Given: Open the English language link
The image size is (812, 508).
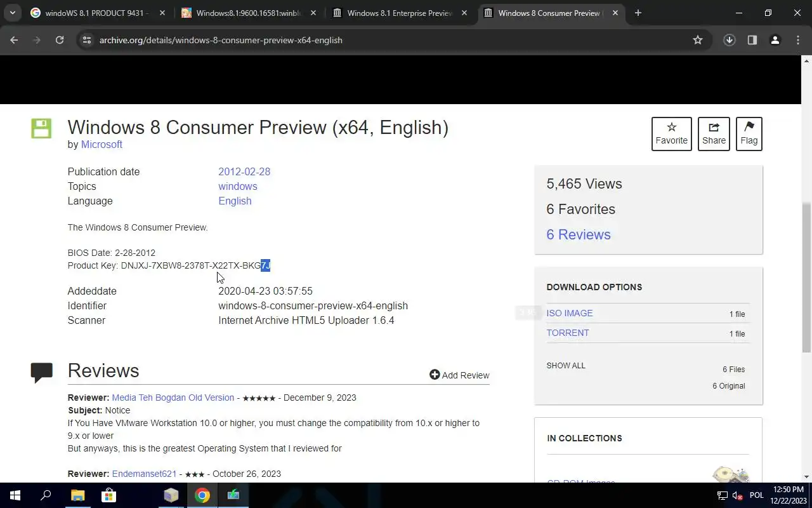Looking at the screenshot, I should (235, 201).
